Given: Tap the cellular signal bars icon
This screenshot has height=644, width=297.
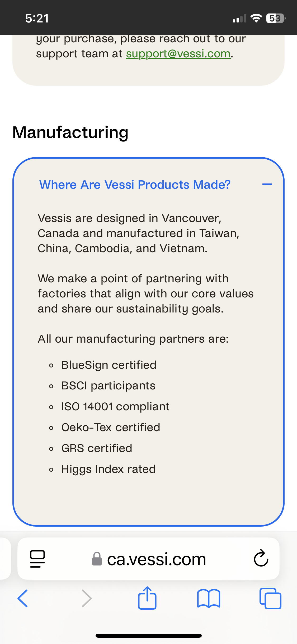Looking at the screenshot, I should (x=239, y=18).
